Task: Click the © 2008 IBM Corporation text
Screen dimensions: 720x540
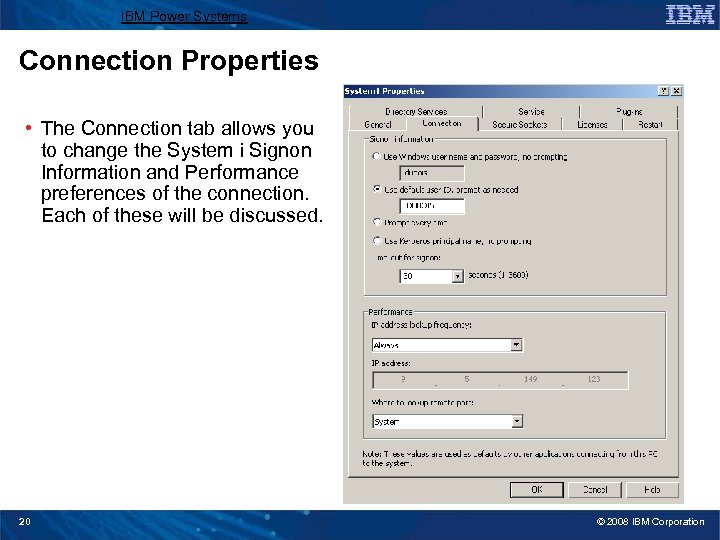Action: 650,522
